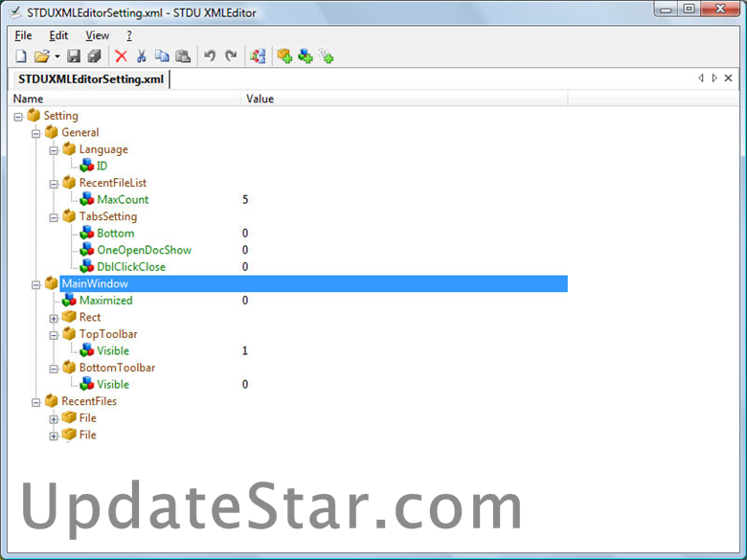Click the Maximized value 0
The width and height of the screenshot is (747, 560).
point(245,301)
